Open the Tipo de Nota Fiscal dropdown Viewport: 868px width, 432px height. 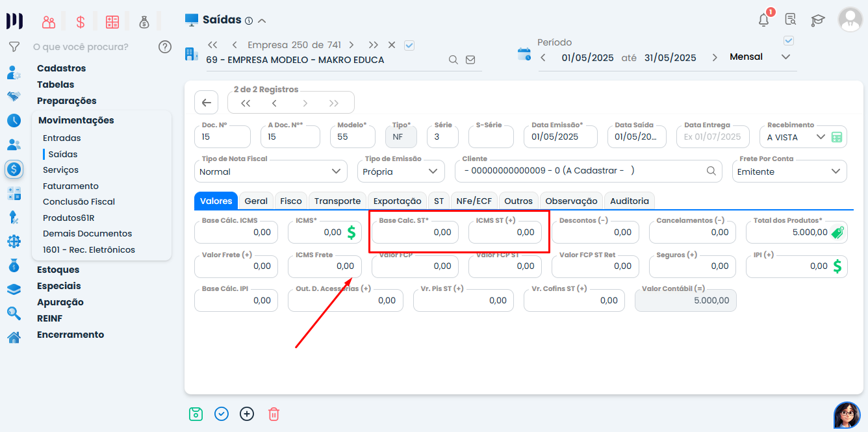[x=271, y=172]
